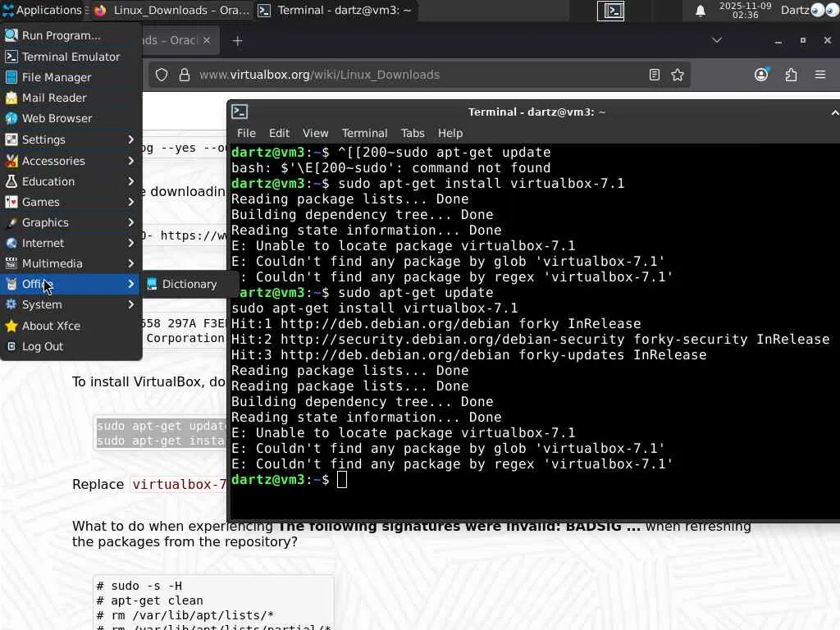Open Dictionary from the Office submenu
This screenshot has height=630, width=840.
[189, 284]
